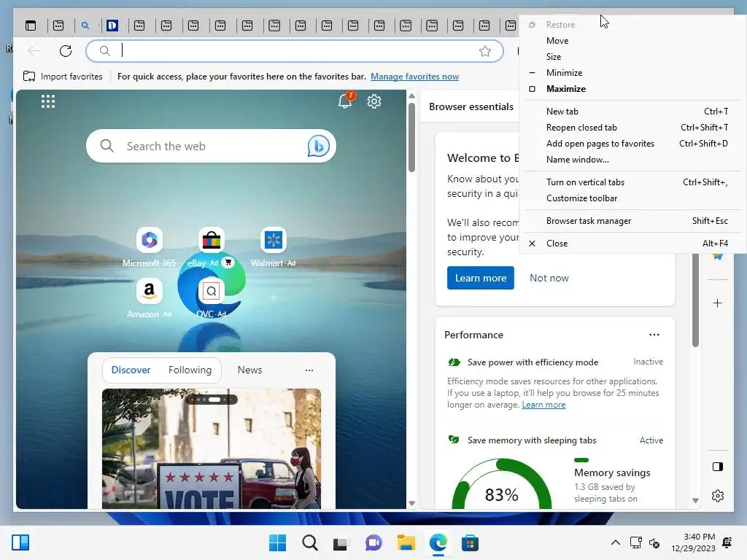
Task: Click Save memory with sleeping tabs
Action: [x=532, y=440]
